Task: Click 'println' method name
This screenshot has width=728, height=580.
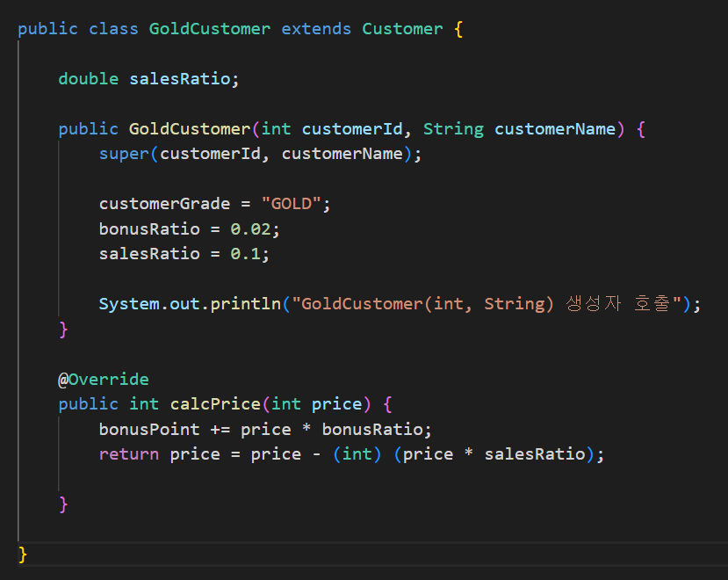Action: coord(246,304)
